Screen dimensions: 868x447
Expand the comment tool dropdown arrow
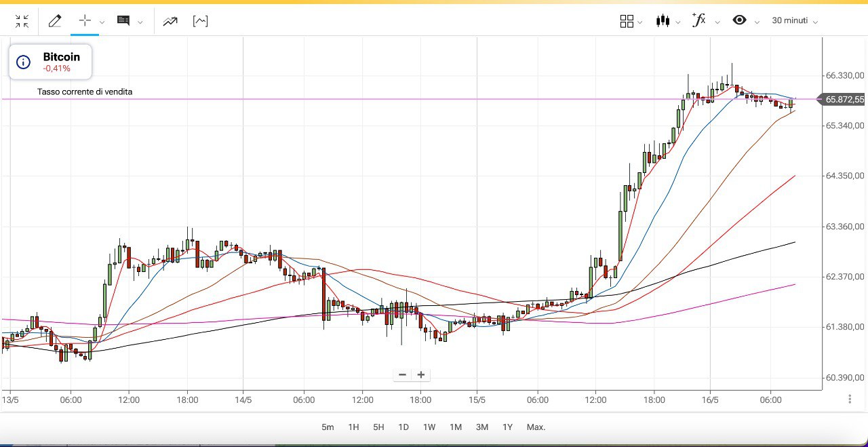pos(140,22)
